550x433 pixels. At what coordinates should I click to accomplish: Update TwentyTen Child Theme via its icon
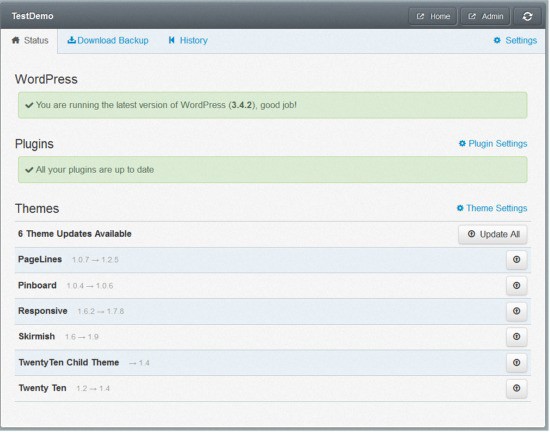pos(516,362)
